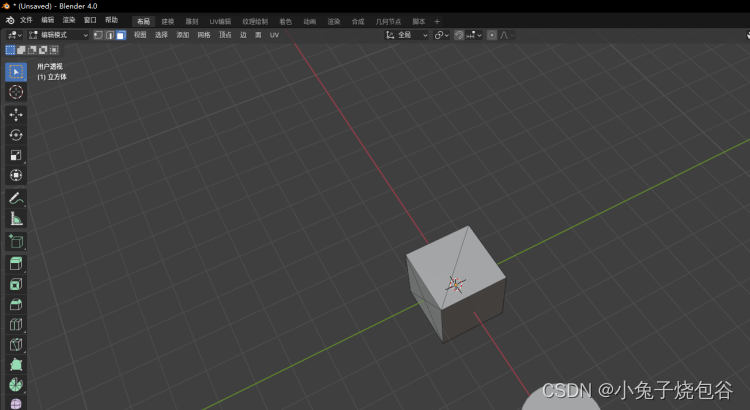This screenshot has width=750, height=410.
Task: Select the Inset Faces tool
Action: (x=16, y=284)
